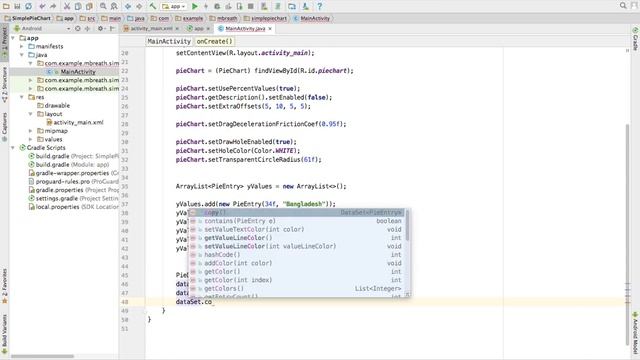This screenshot has height=360, width=640.
Task: Open the SDK Manager icon
Action: click(x=305, y=6)
